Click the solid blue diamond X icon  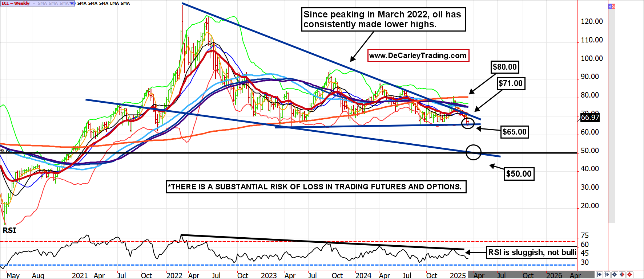(x=615, y=275)
